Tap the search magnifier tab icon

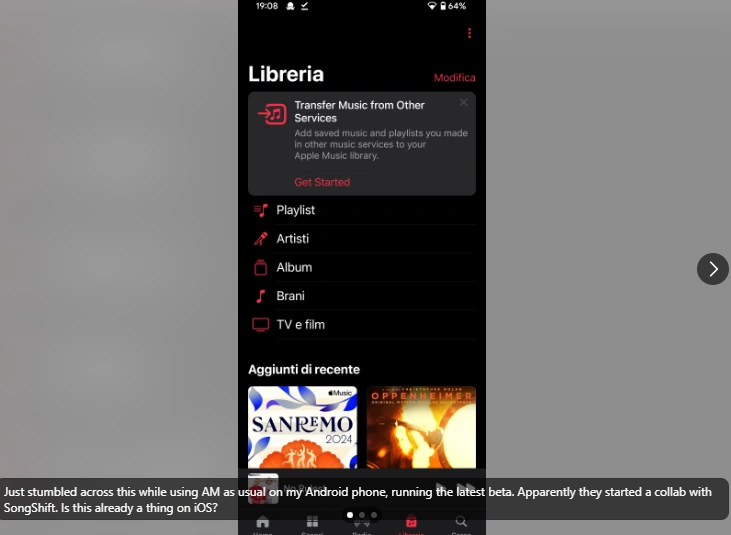[461, 521]
